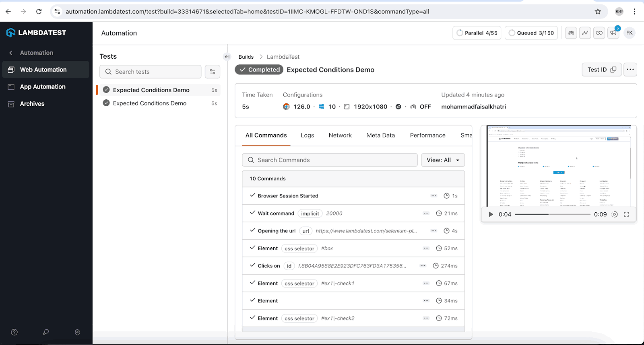The image size is (644, 345).
Task: Click the implicit tag in Wait command
Action: (310, 214)
